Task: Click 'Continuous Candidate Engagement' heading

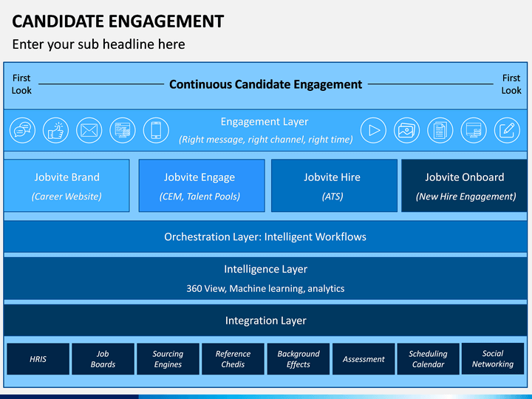Action: pyautogui.click(x=266, y=84)
